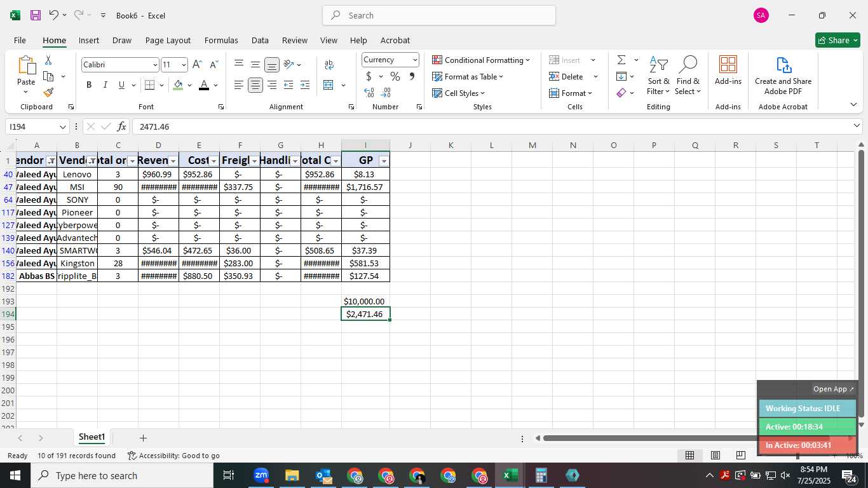Viewport: 868px width, 488px height.
Task: Open the Add-ins button
Action: (x=728, y=70)
